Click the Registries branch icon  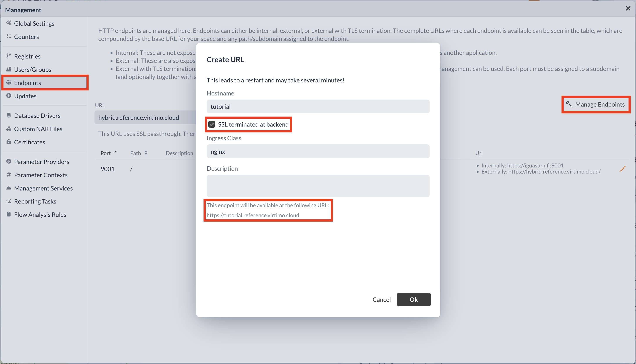tap(9, 56)
